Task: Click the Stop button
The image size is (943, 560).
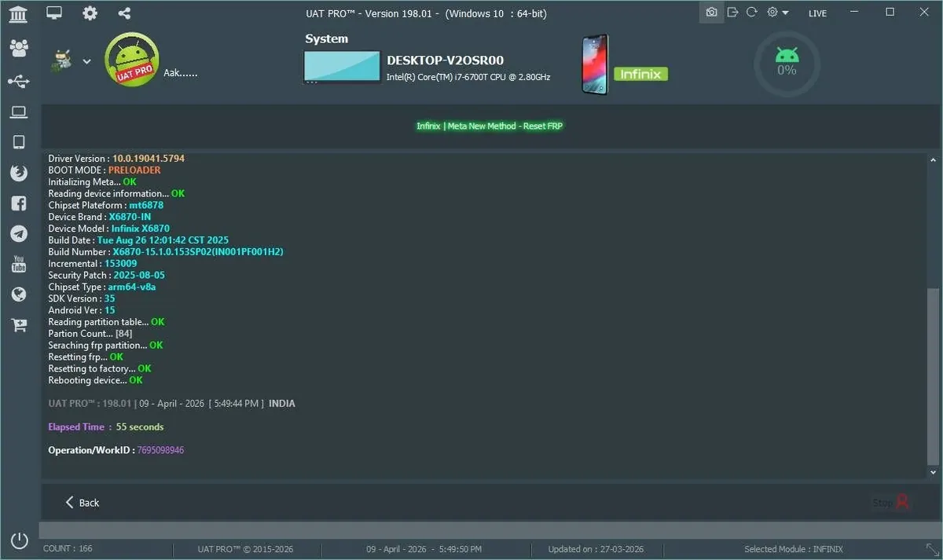Action: 891,502
